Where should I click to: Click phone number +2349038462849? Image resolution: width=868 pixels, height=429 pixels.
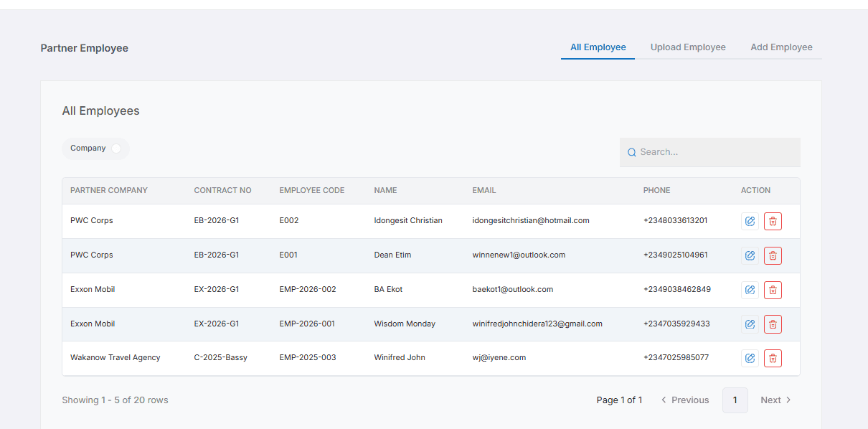(x=677, y=289)
